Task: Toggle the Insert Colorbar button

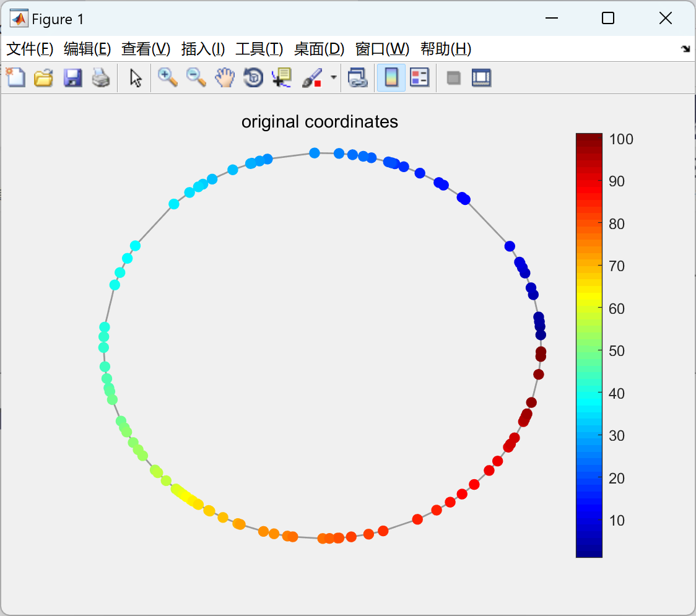Action: [x=391, y=77]
